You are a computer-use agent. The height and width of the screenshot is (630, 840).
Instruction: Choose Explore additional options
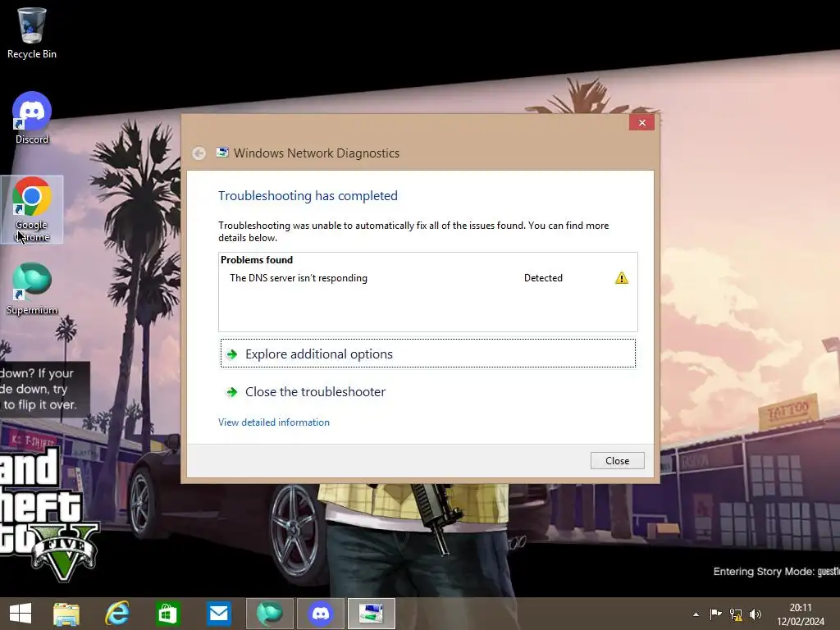[x=428, y=354]
